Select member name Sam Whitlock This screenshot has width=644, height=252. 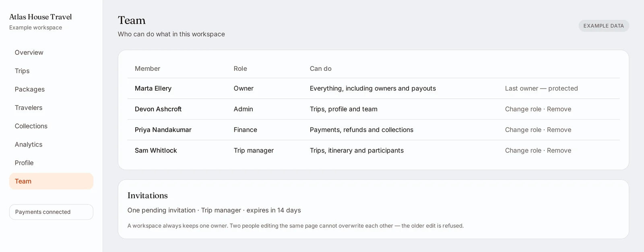tap(156, 151)
